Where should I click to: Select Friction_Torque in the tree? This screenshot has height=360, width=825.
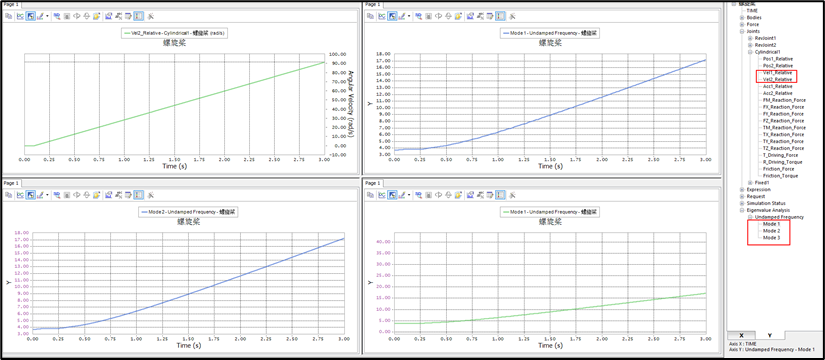[x=780, y=176]
